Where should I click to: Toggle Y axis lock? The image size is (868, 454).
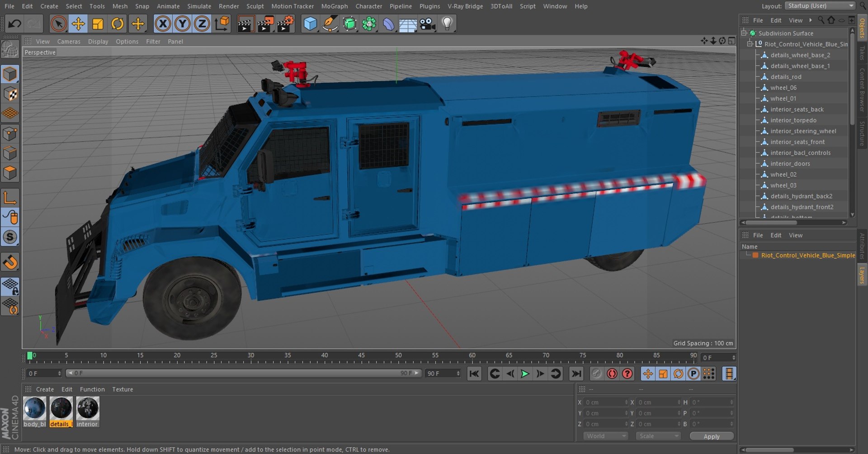[182, 24]
